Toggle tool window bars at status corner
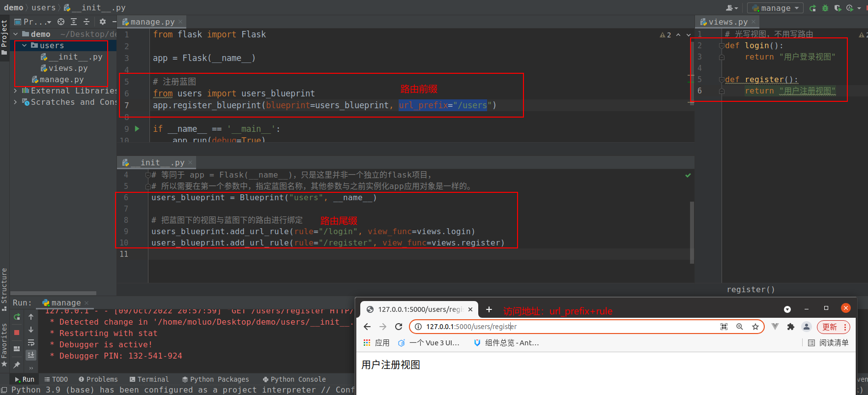This screenshot has height=395, width=868. (4, 390)
